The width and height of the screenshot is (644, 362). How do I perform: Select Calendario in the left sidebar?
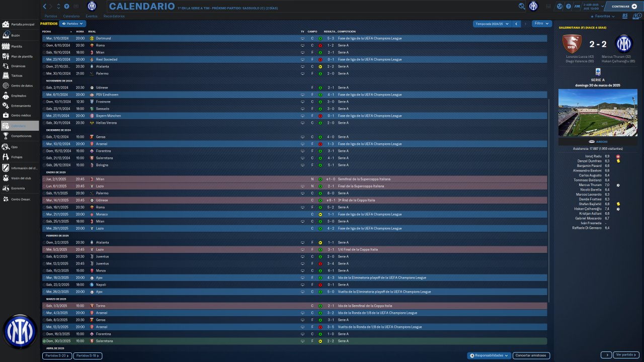19,126
